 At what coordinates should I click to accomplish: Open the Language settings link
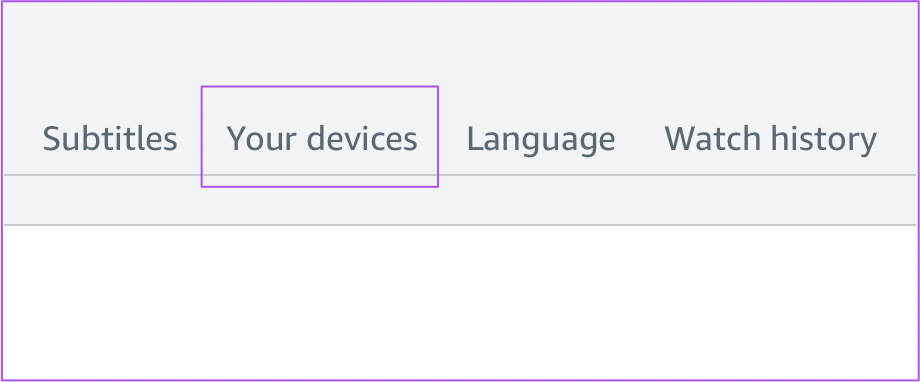click(x=540, y=140)
